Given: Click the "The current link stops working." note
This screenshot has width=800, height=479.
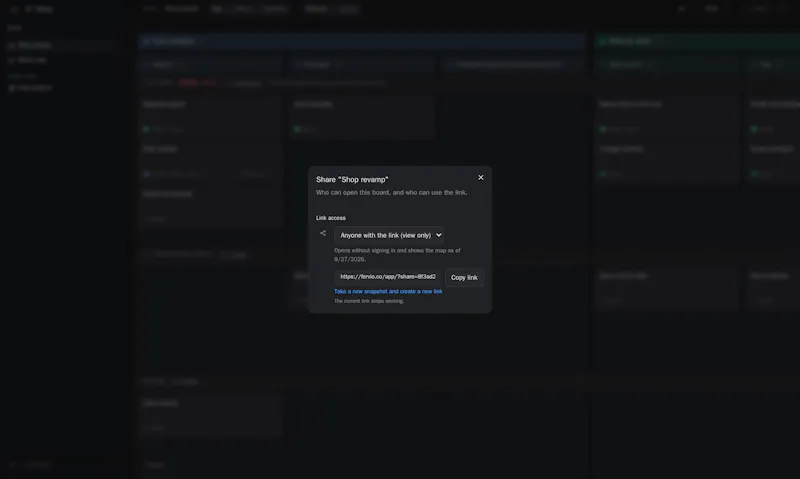Looking at the screenshot, I should tap(369, 301).
